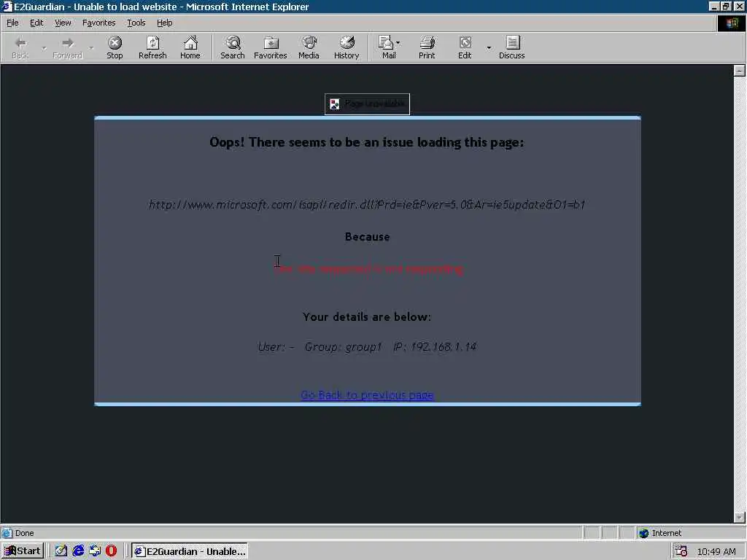This screenshot has width=747, height=560.
Task: Click the scrollbar up arrow
Action: [740, 70]
